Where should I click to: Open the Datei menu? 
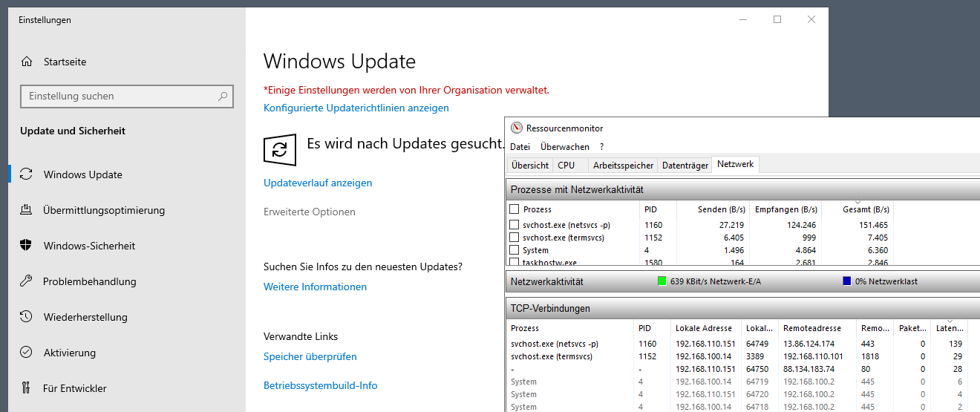point(520,147)
